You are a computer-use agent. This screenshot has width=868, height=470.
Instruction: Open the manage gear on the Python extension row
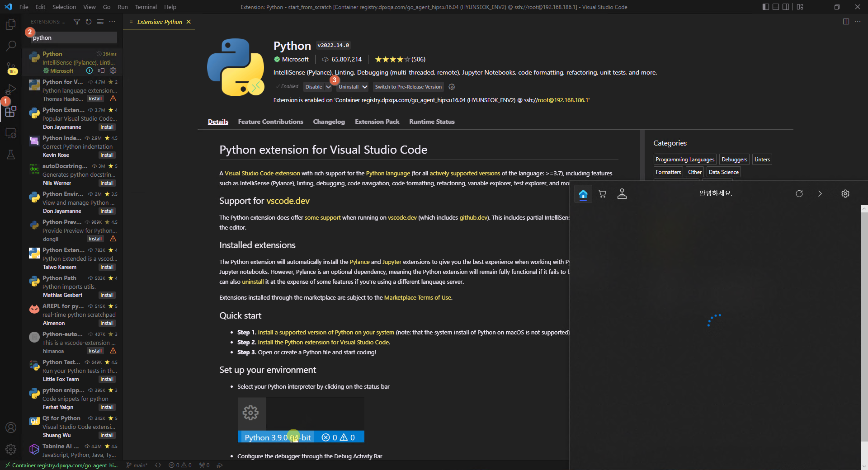[113, 70]
